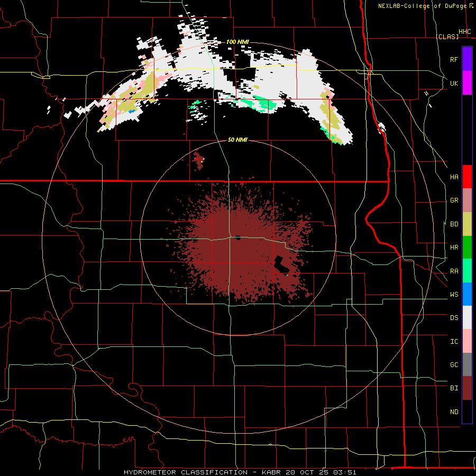Screen dimensions: 476x476
Task: Click the small red echo cluster north of the radar
Action: (199, 161)
